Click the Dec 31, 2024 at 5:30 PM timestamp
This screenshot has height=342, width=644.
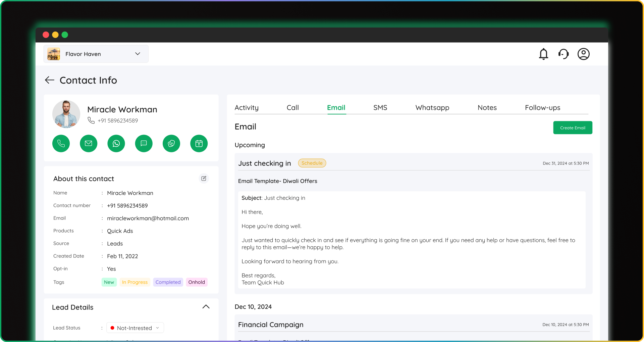[566, 163]
